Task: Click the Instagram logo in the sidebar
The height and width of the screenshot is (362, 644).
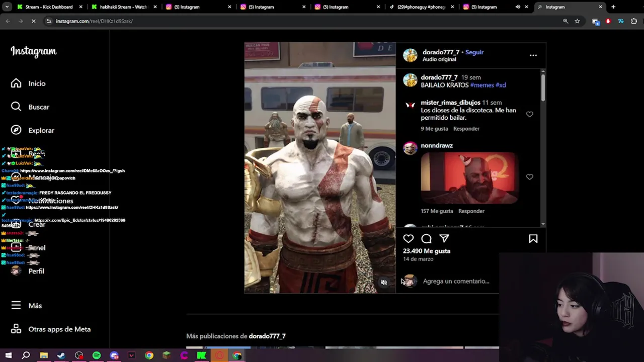Action: [34, 51]
